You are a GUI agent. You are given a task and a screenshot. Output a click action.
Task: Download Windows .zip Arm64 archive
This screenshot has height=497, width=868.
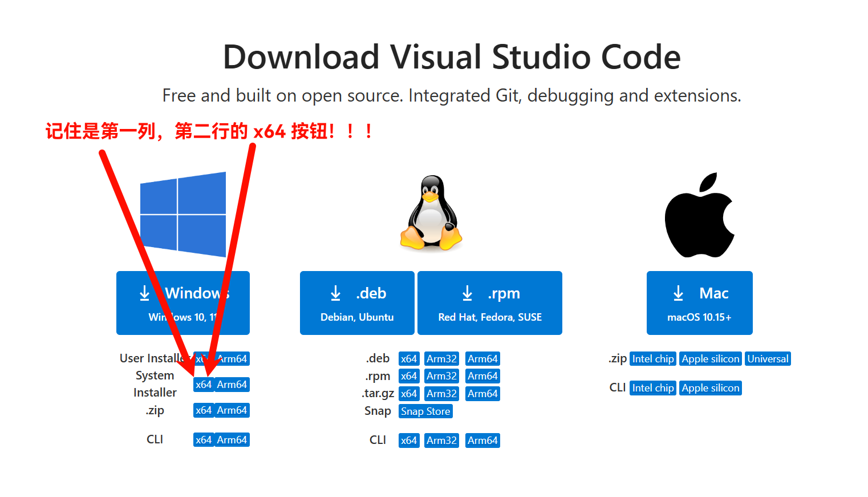pos(232,410)
